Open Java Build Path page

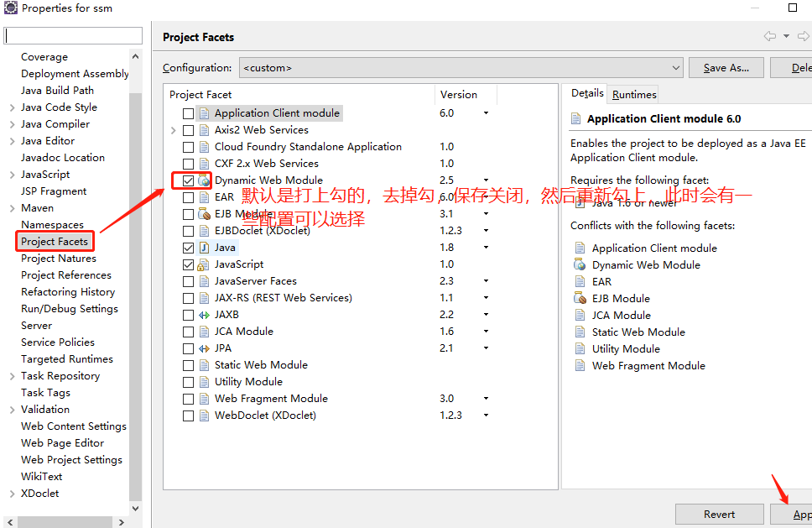coord(58,90)
